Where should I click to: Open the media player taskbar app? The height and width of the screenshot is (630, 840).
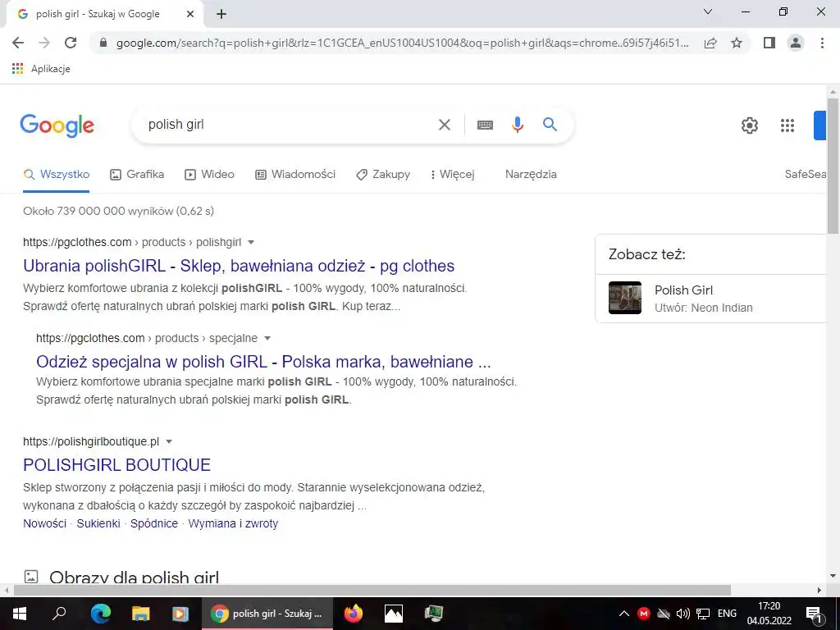pyautogui.click(x=180, y=614)
